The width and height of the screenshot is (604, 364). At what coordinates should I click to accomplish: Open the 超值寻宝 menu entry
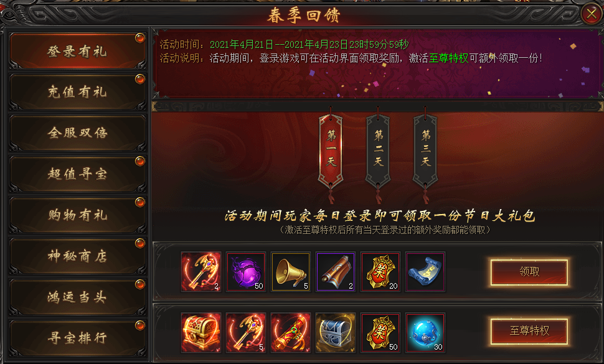77,174
